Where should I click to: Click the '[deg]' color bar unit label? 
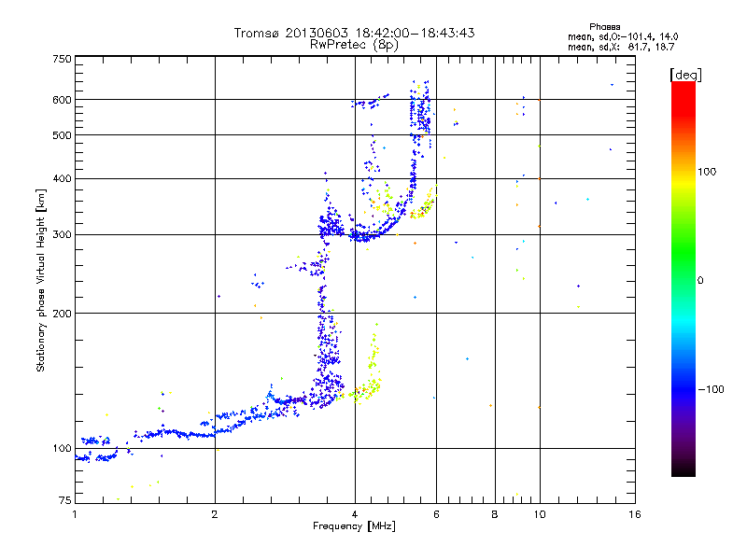click(x=685, y=75)
